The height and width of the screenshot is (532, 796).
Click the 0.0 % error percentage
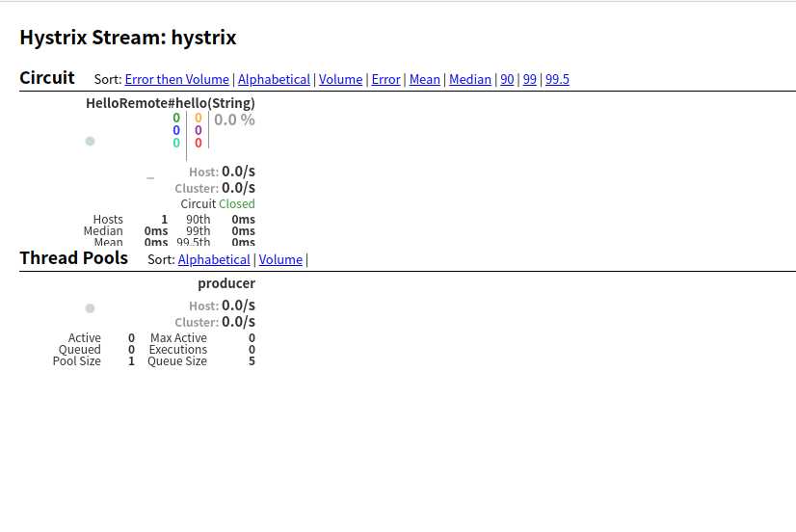click(234, 120)
